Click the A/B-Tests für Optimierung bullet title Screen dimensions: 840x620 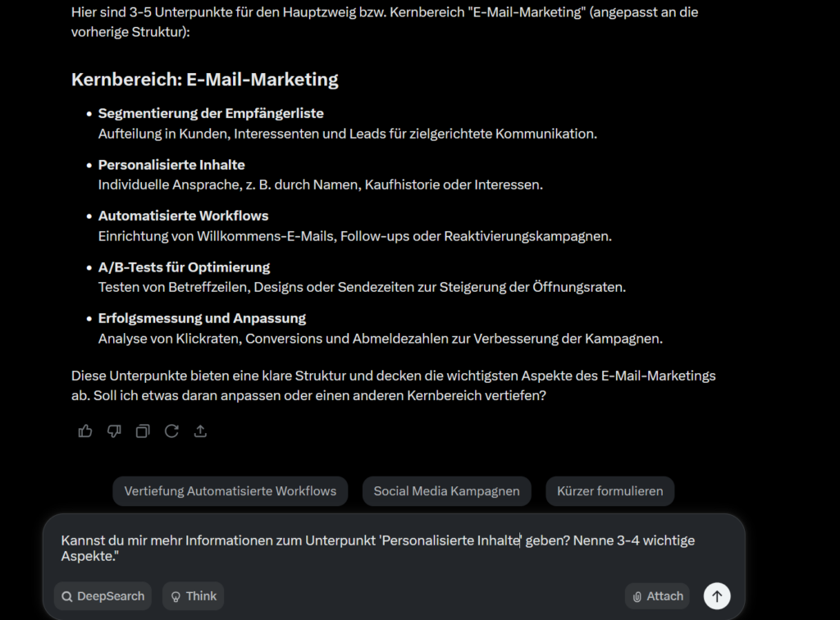pyautogui.click(x=184, y=267)
